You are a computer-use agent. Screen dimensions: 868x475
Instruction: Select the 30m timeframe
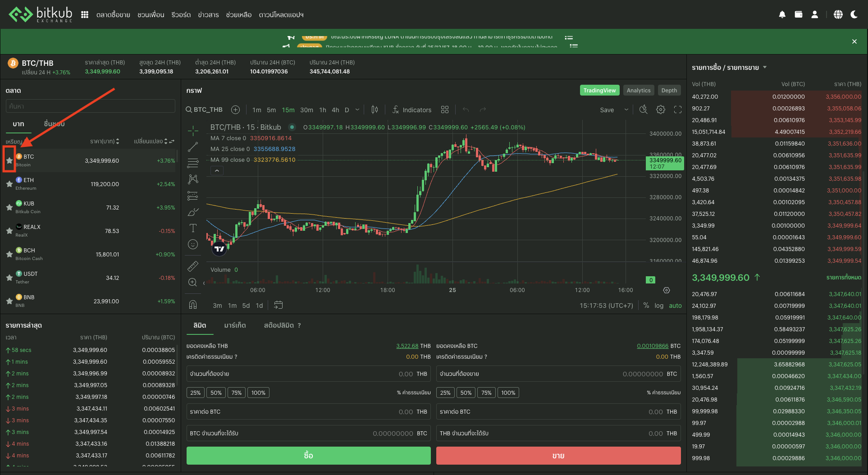point(306,110)
